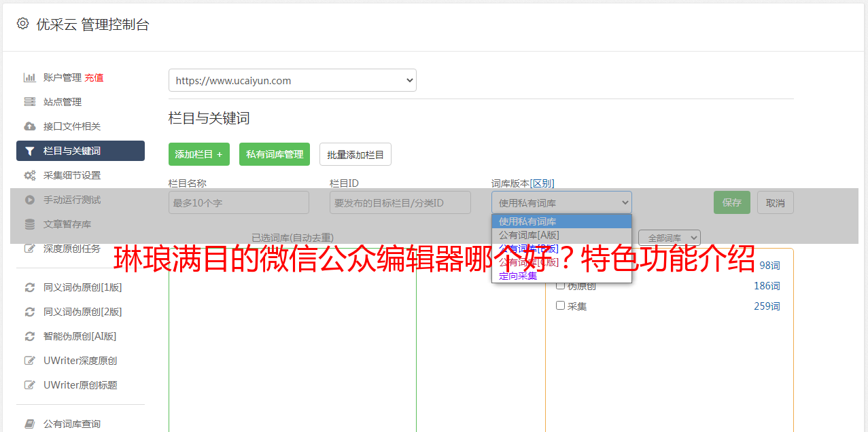Click the gears icon for 采集细节设置

coord(29,175)
